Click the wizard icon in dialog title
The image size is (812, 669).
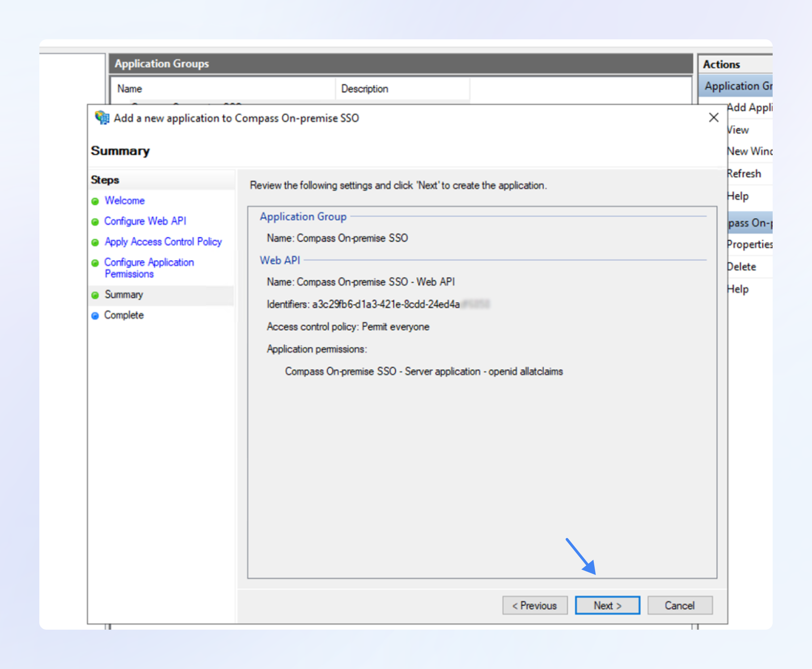click(102, 118)
